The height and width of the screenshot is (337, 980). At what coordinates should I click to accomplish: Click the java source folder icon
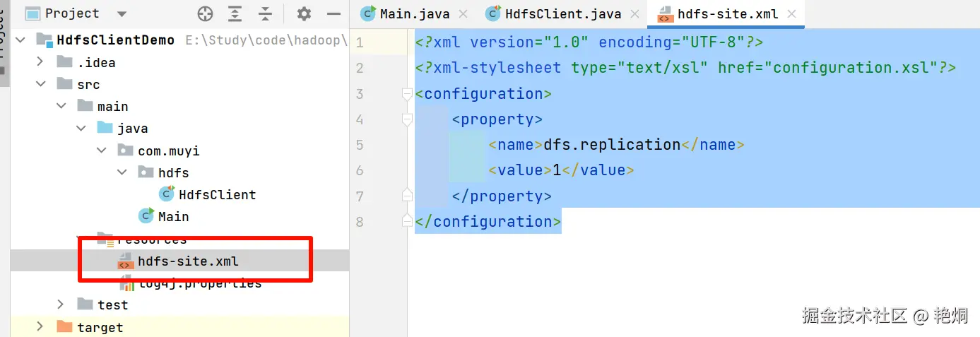(105, 128)
